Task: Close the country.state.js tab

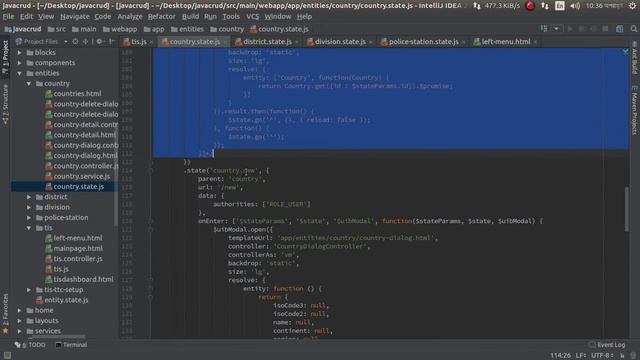Action: [225, 42]
